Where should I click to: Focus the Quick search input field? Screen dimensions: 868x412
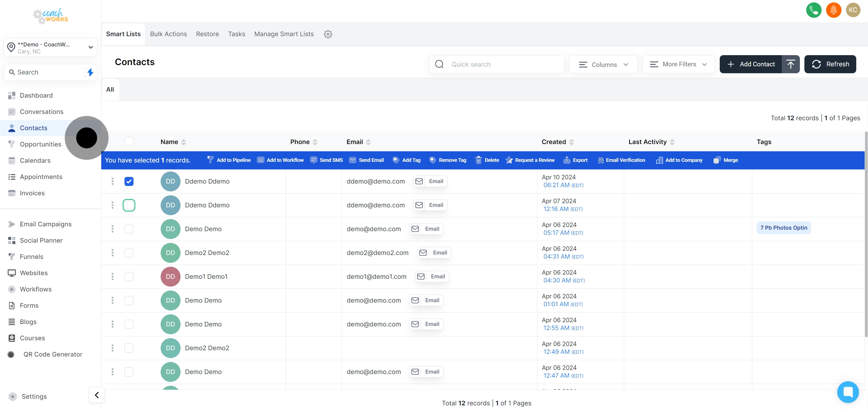coord(502,64)
